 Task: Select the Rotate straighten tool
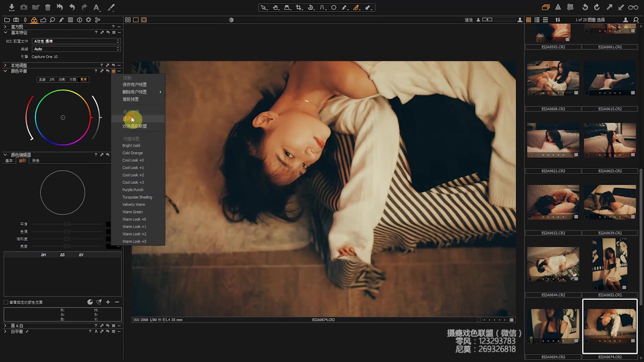[x=311, y=8]
